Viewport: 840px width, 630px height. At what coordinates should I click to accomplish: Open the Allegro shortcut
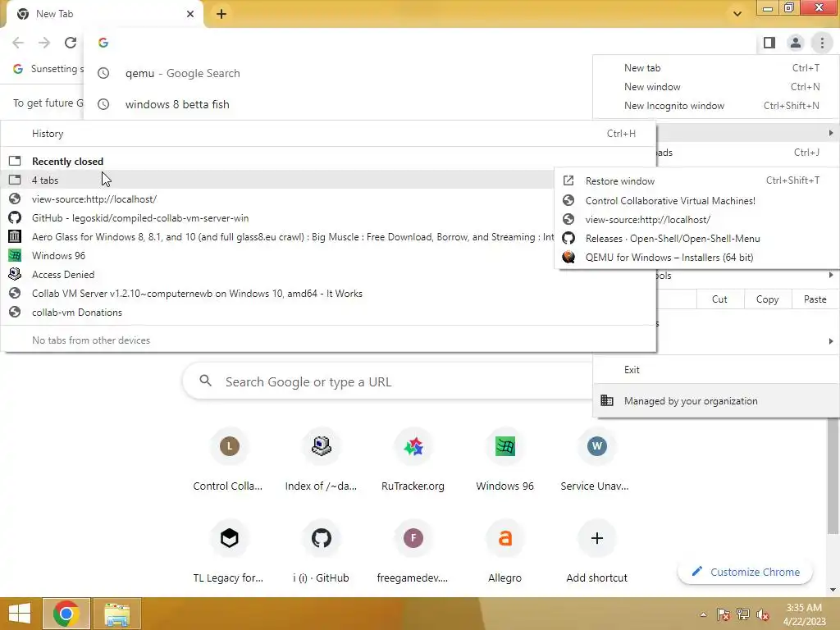[504, 553]
